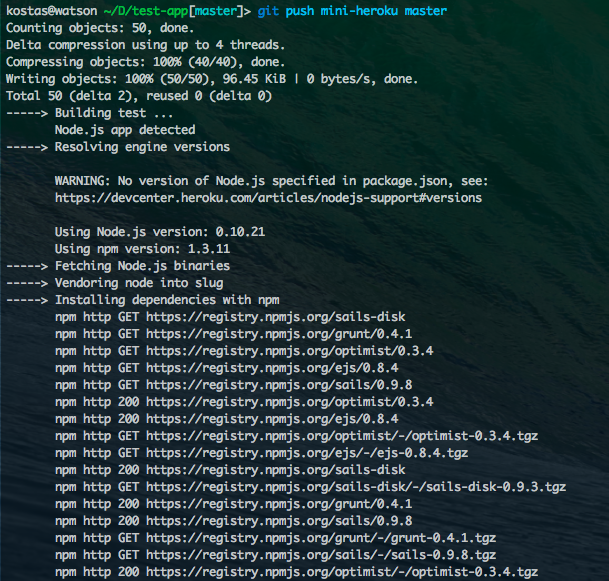Click the sails-disk-0.9.3.tgz tarball URL
Viewport: 609px width, 581px height.
(356, 487)
